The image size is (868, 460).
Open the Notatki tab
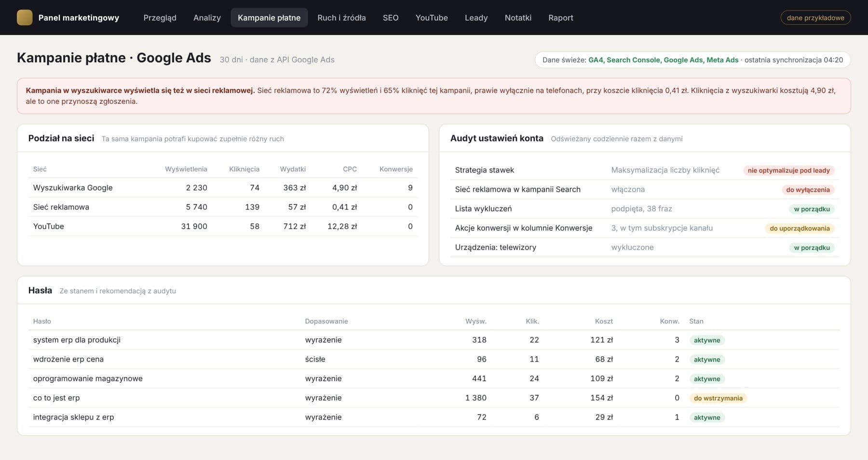coord(518,17)
